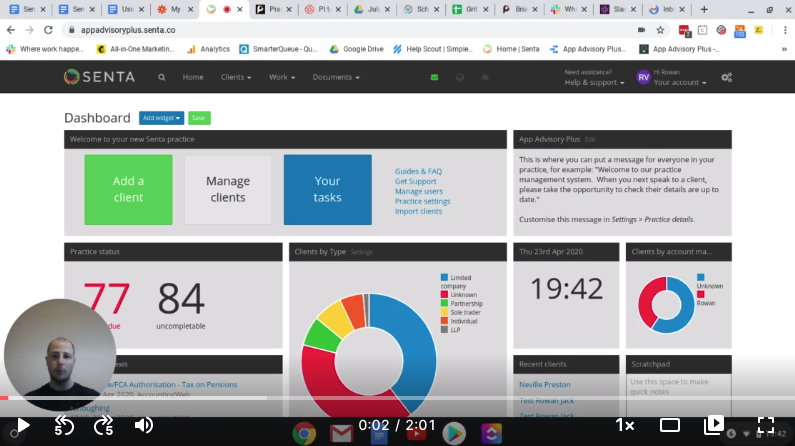This screenshot has height=446, width=795.
Task: Open the Home | Senta bookmark
Action: (511, 49)
